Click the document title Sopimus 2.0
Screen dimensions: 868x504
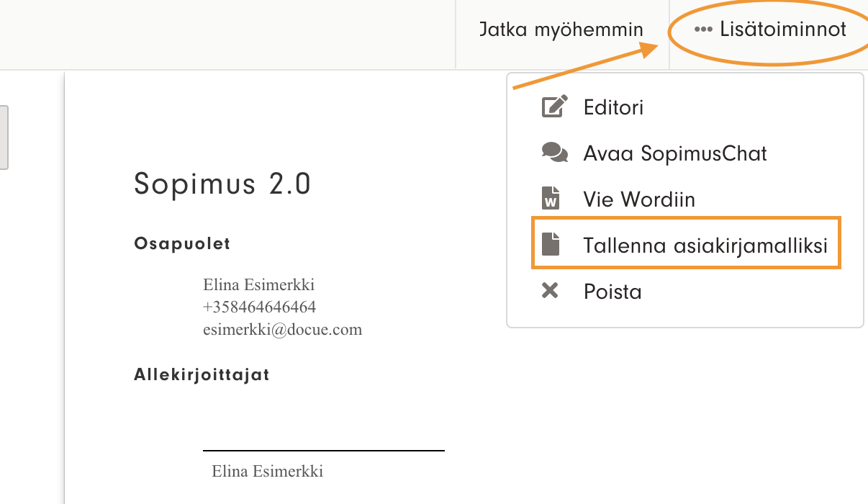click(x=222, y=185)
